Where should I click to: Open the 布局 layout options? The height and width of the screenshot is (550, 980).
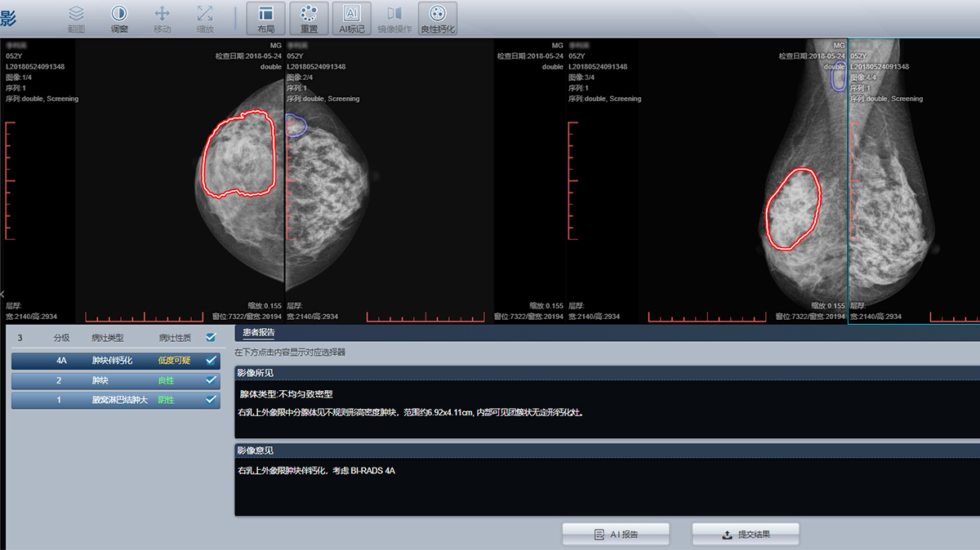(x=265, y=19)
